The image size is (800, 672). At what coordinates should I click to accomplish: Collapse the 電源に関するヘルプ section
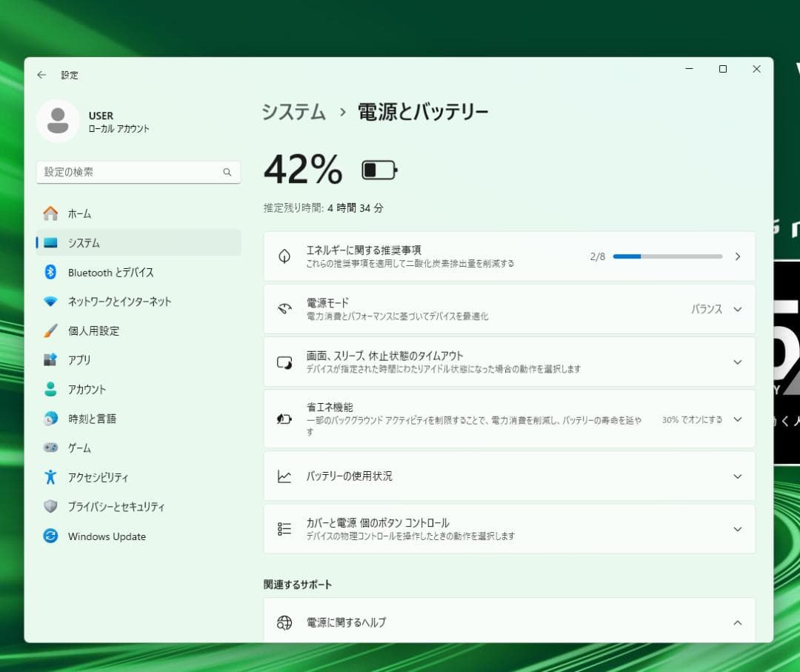click(x=736, y=623)
